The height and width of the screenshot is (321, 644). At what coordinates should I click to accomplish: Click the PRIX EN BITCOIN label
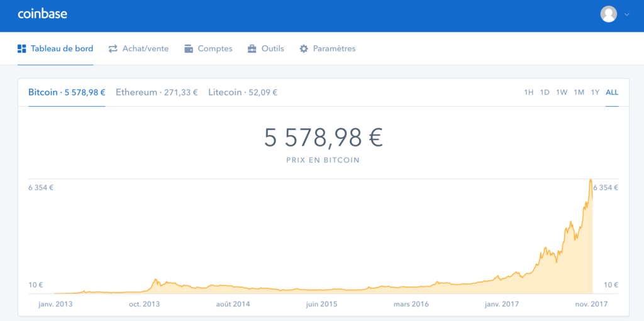(x=323, y=161)
